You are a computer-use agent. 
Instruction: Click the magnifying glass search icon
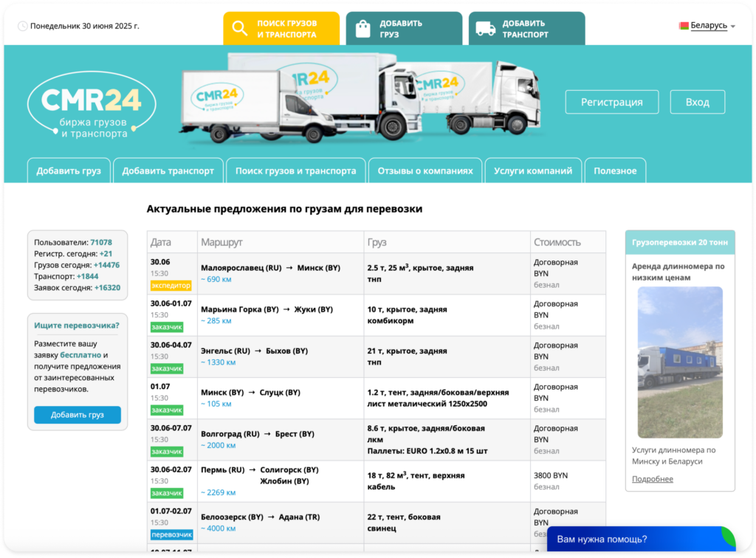coord(240,29)
